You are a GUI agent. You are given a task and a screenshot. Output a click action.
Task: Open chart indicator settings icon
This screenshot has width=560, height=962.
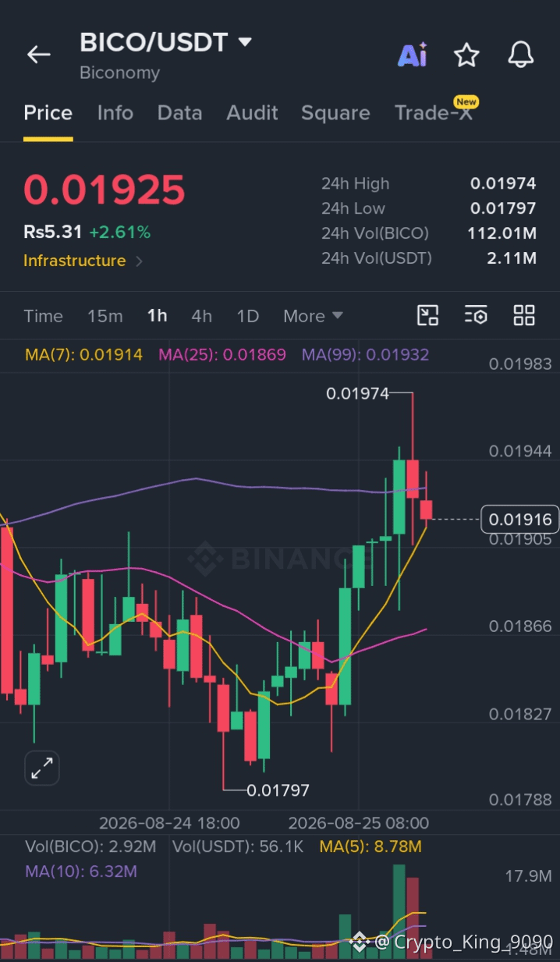click(476, 315)
